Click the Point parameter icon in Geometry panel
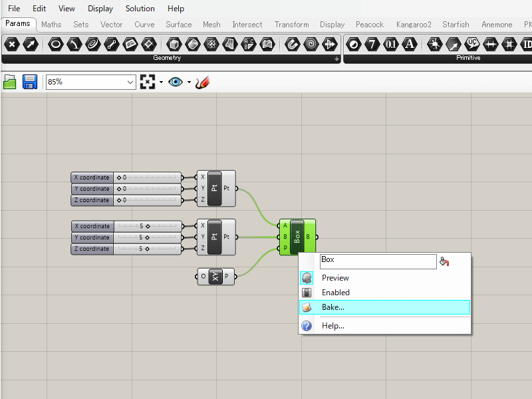Image resolution: width=532 pixels, height=399 pixels. click(x=11, y=45)
